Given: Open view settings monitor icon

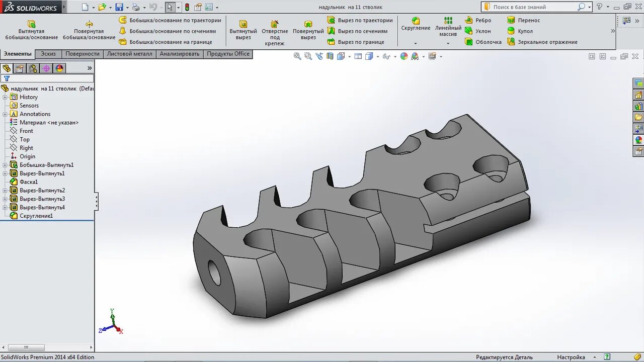Looking at the screenshot, I should pyautogui.click(x=433, y=56).
